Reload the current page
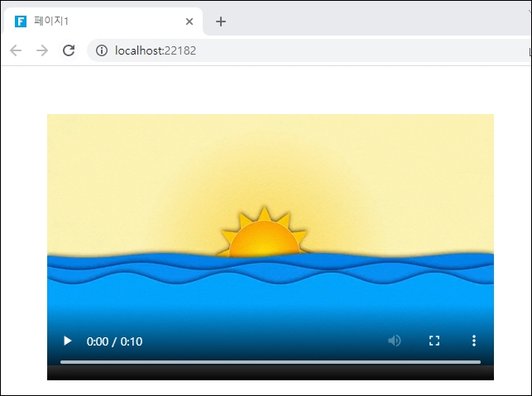Screen dimensions: 532x396 [69, 50]
